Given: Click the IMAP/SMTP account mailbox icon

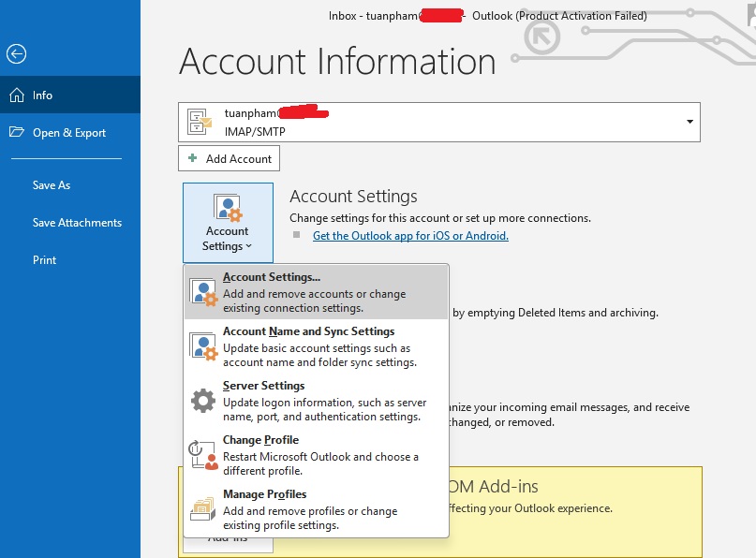Looking at the screenshot, I should [200, 123].
